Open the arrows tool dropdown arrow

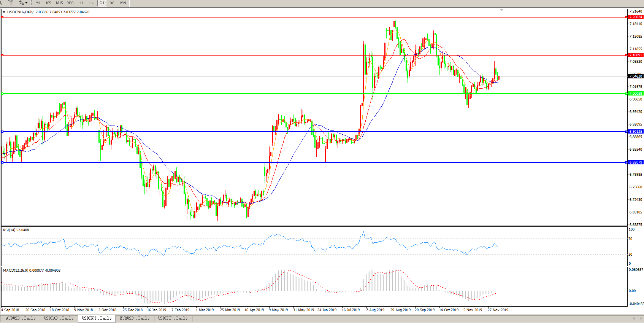(26, 3)
